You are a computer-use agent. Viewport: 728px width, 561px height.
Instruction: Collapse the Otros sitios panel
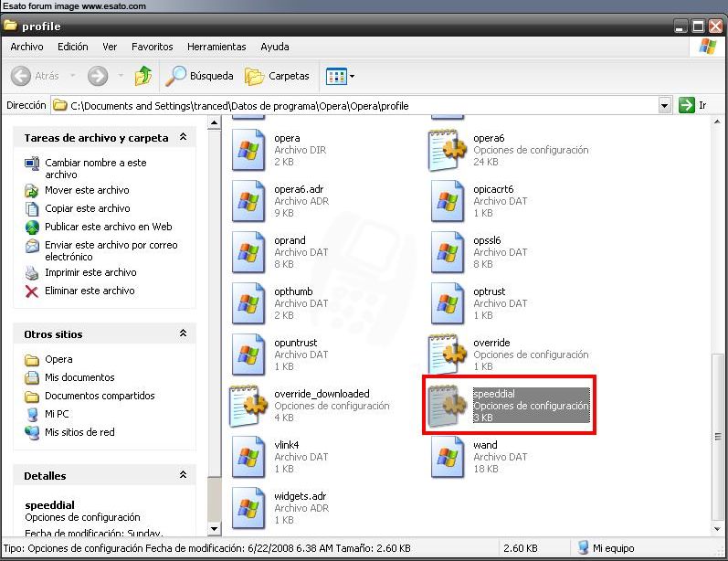coord(183,333)
